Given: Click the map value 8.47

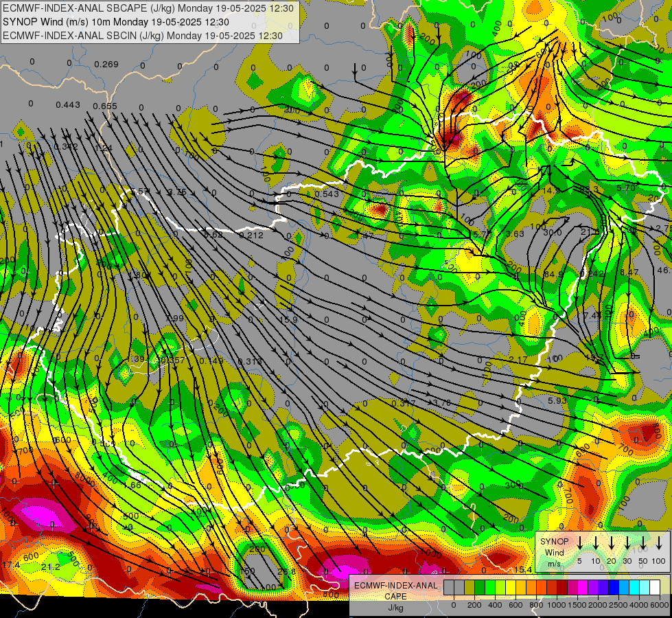Looking at the screenshot, I should pyautogui.click(x=629, y=272).
